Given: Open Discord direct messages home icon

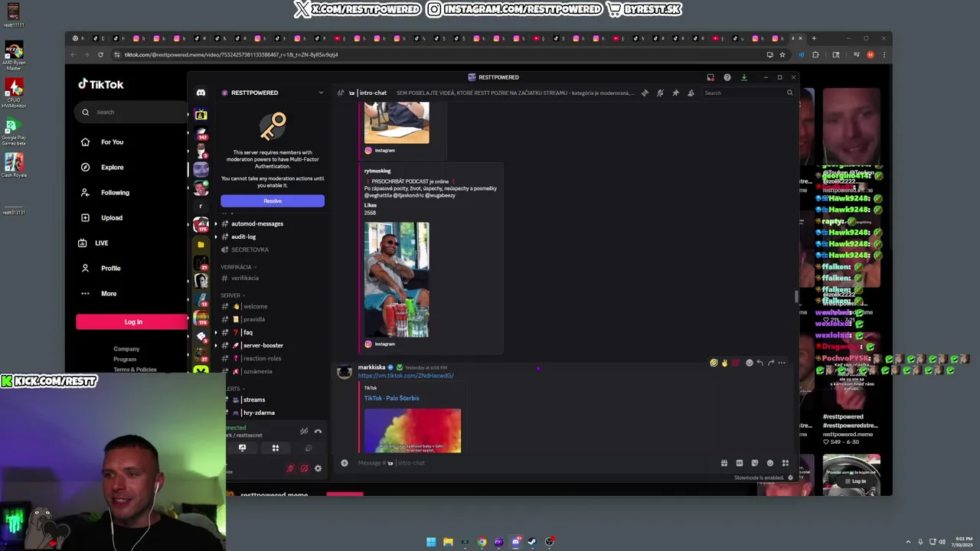Looking at the screenshot, I should pos(201,93).
